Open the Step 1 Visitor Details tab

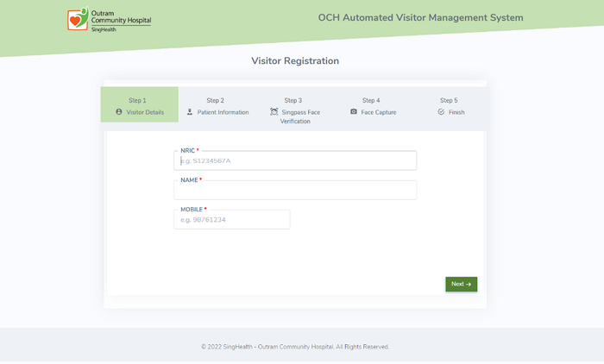click(140, 104)
